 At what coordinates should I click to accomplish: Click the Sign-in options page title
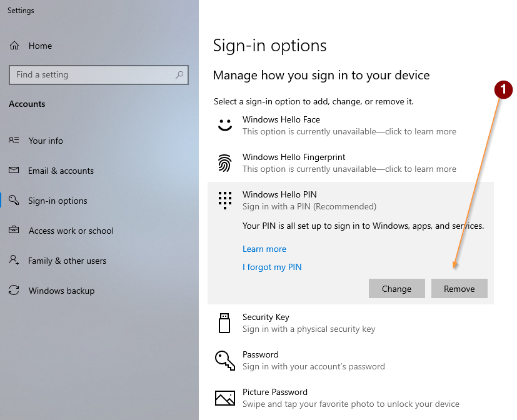269,46
